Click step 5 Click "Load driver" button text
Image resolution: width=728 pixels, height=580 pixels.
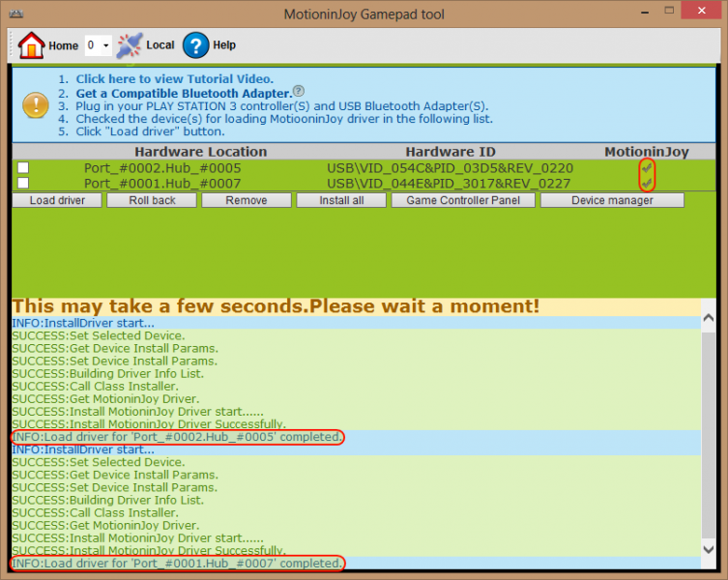coord(151,131)
